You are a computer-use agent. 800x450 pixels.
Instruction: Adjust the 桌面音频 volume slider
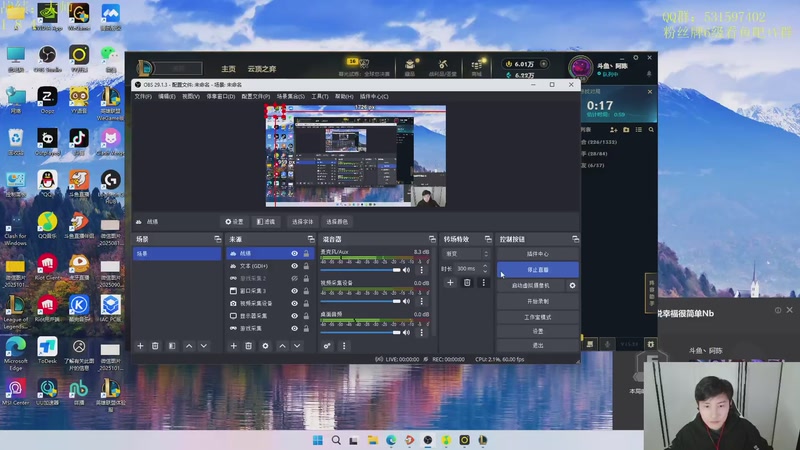click(360, 333)
